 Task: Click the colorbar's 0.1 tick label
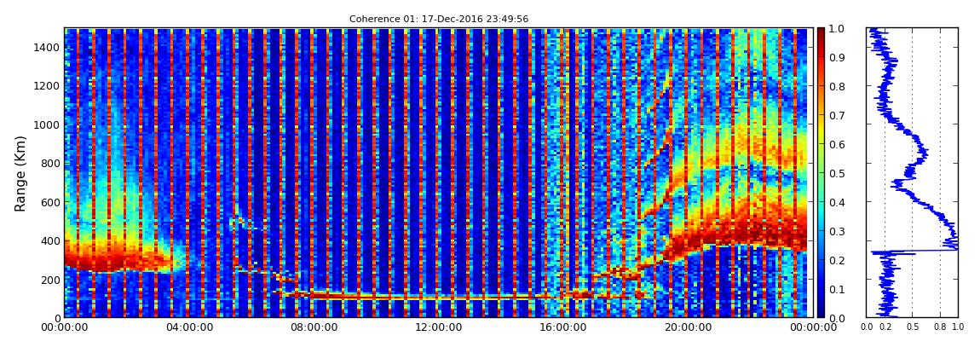click(837, 290)
